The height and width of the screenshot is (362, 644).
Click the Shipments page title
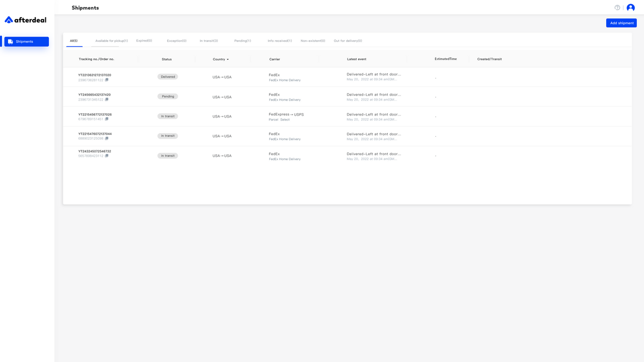point(86,8)
